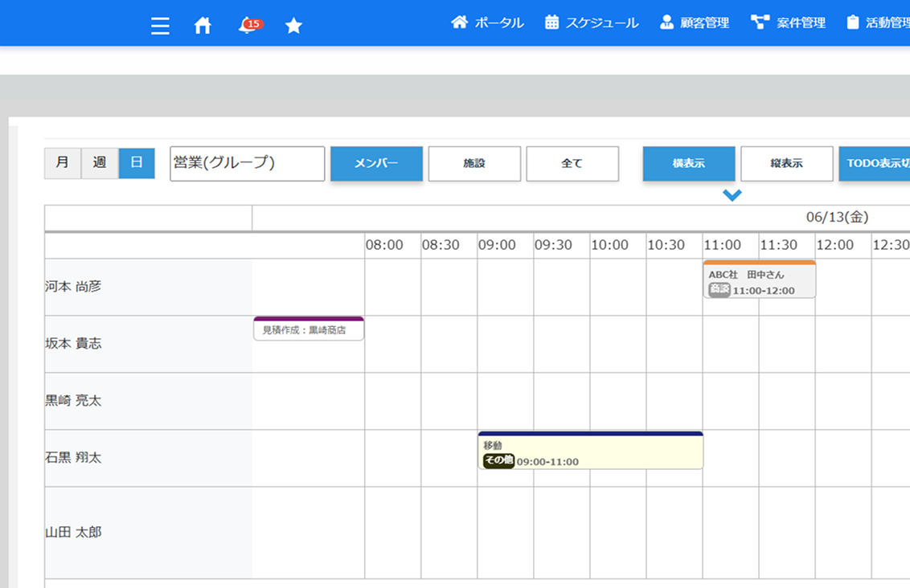The width and height of the screenshot is (910, 588).
Task: Select the 日 day view button
Action: [137, 163]
